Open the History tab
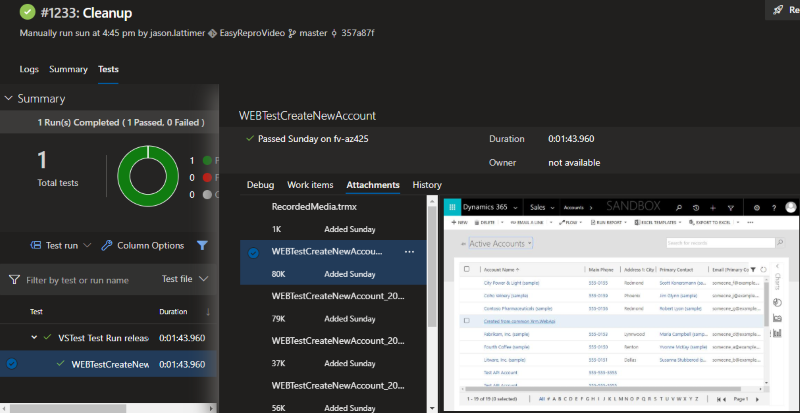 427,185
